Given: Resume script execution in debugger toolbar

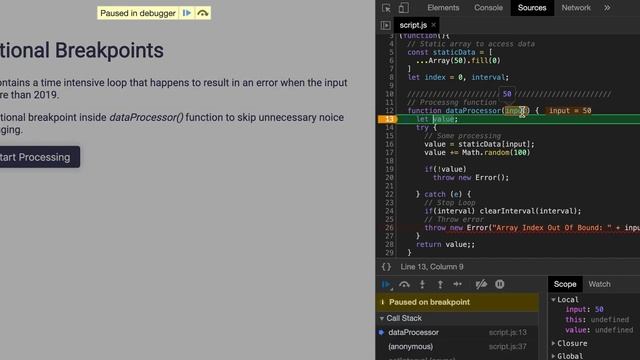Looking at the screenshot, I should click(x=385, y=284).
